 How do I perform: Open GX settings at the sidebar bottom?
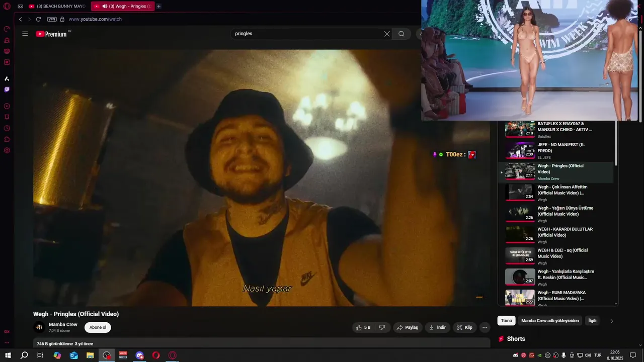point(7,332)
